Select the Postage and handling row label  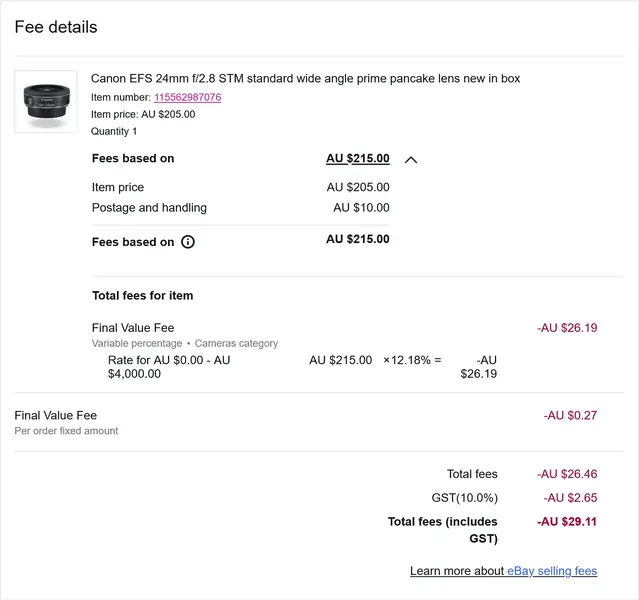[x=149, y=208]
